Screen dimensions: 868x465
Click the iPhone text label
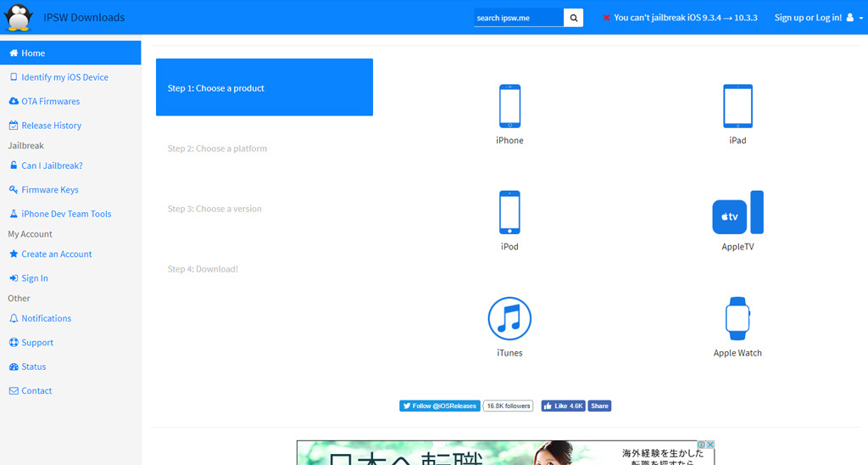[509, 141]
